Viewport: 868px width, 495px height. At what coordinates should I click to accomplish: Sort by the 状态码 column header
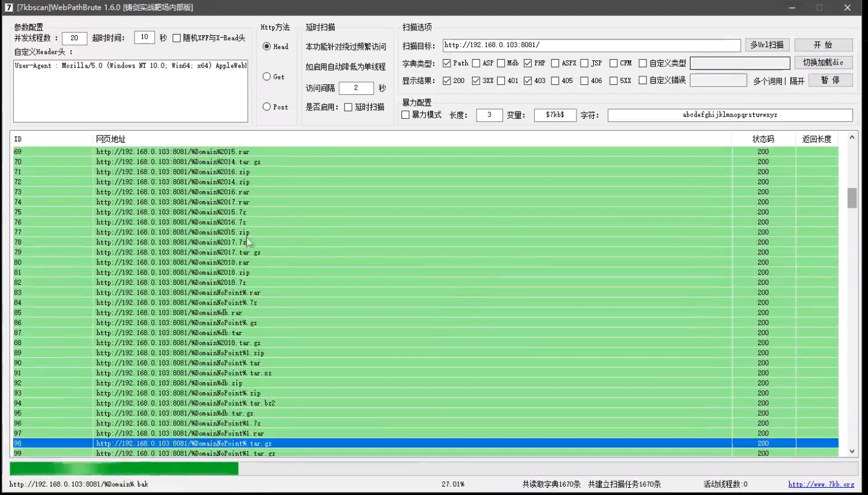point(763,139)
